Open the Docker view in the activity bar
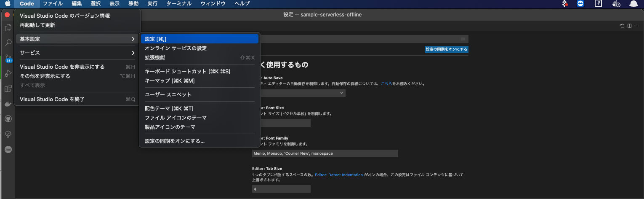The width and height of the screenshot is (644, 199). coord(8,104)
